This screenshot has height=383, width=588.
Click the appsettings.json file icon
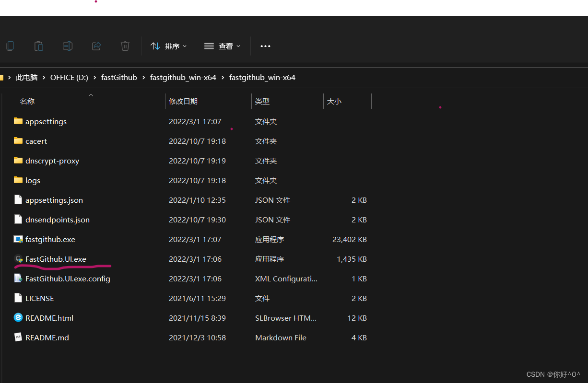coord(18,200)
